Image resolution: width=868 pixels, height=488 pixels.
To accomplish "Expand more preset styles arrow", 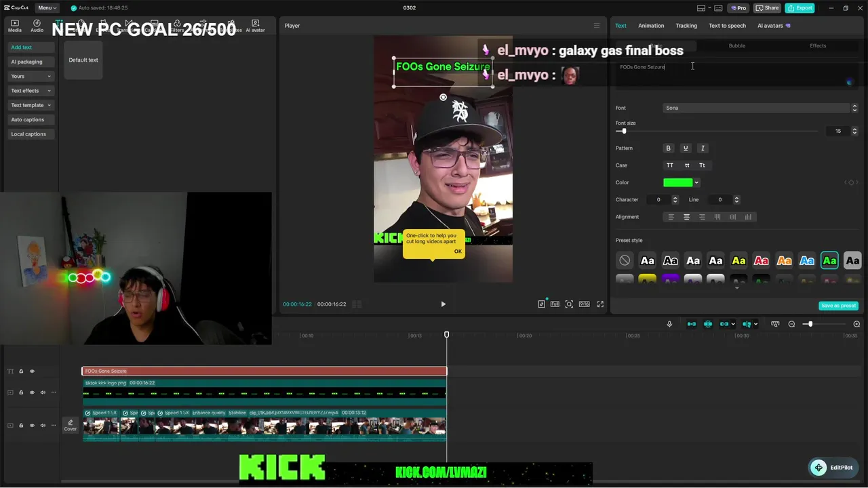I will [736, 288].
